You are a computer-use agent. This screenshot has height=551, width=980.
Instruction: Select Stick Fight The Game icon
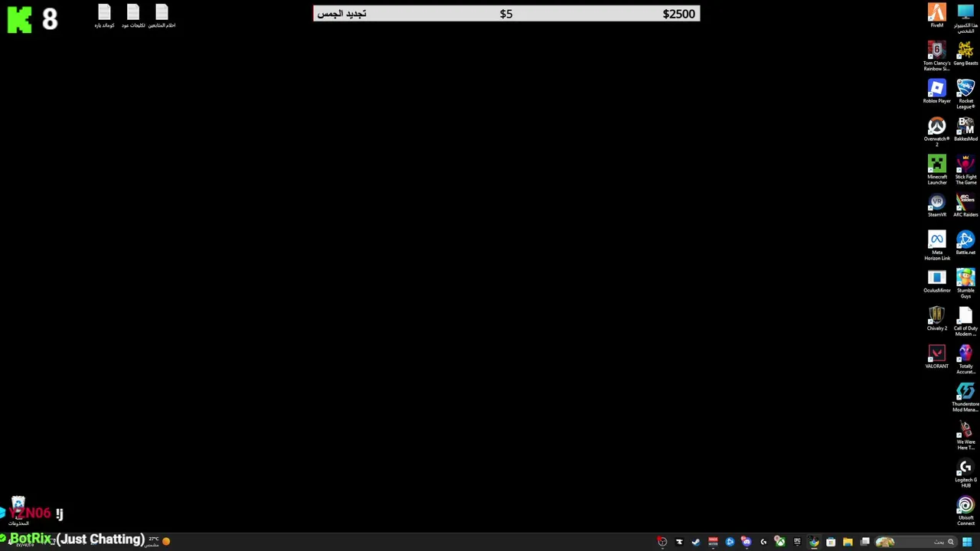pyautogui.click(x=965, y=169)
